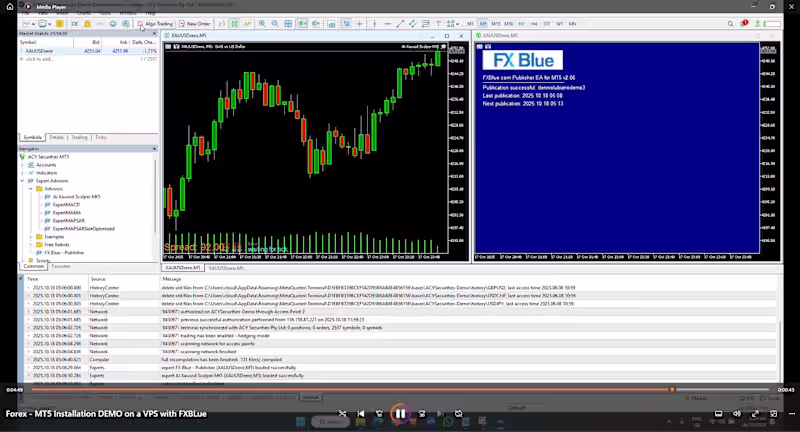Switch chart to M1 timeframe
The image size is (800, 432).
coord(470,24)
